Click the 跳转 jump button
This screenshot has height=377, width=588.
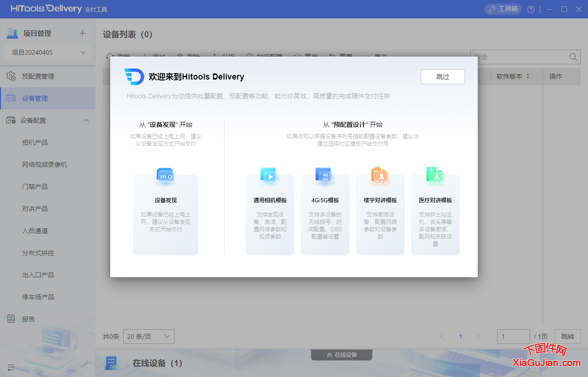pyautogui.click(x=568, y=337)
